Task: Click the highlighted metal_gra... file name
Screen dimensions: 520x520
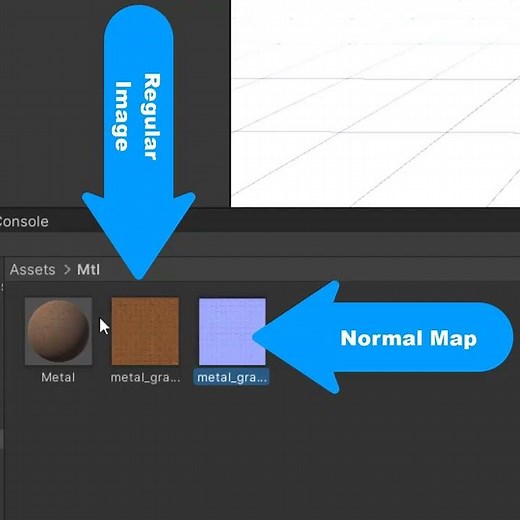Action: coord(232,377)
